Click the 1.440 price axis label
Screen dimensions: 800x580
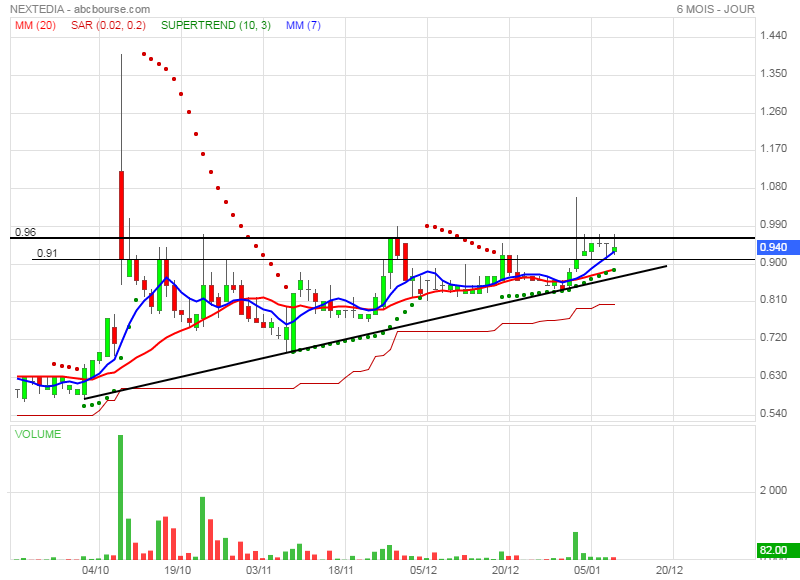(x=773, y=35)
